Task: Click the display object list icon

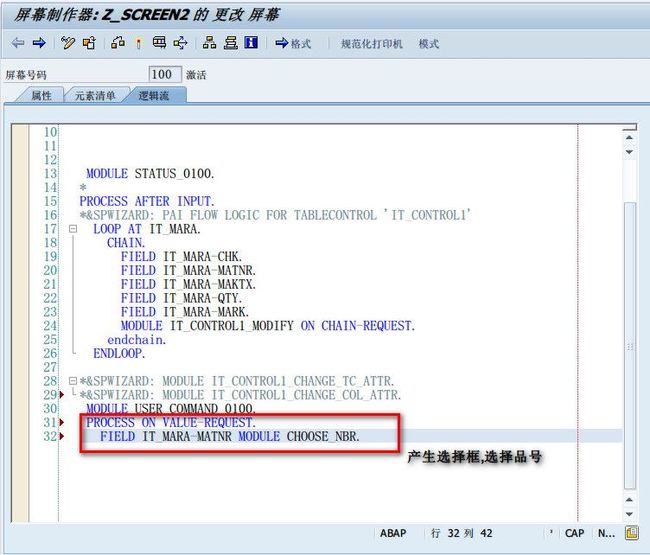Action: (x=181, y=43)
